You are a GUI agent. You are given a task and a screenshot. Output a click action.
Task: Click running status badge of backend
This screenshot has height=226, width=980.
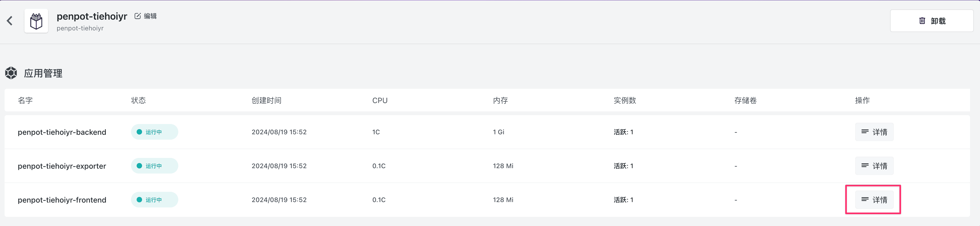pyautogui.click(x=154, y=132)
